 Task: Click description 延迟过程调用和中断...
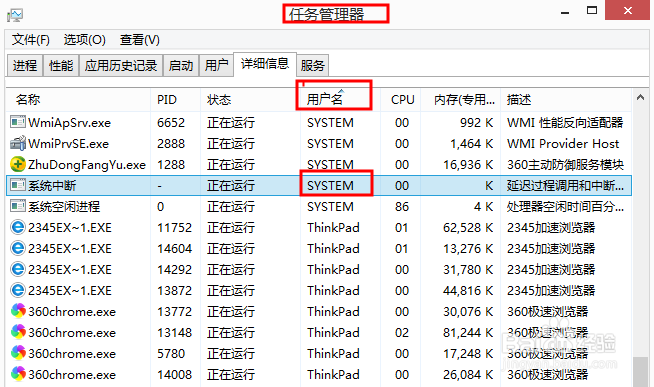coord(566,186)
